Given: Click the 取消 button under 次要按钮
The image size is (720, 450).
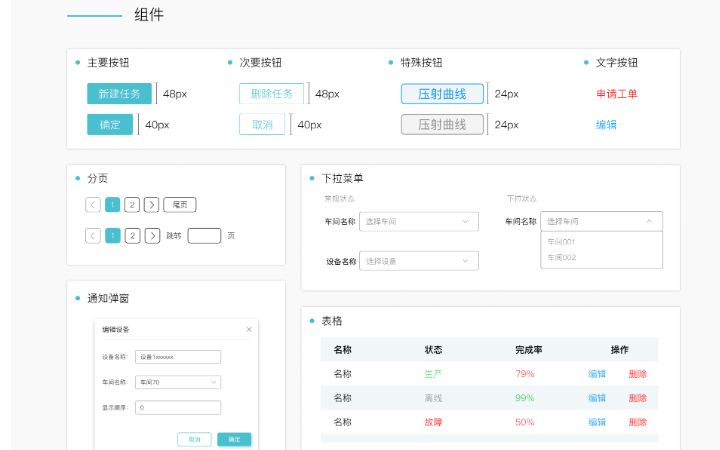Looking at the screenshot, I should 262,124.
